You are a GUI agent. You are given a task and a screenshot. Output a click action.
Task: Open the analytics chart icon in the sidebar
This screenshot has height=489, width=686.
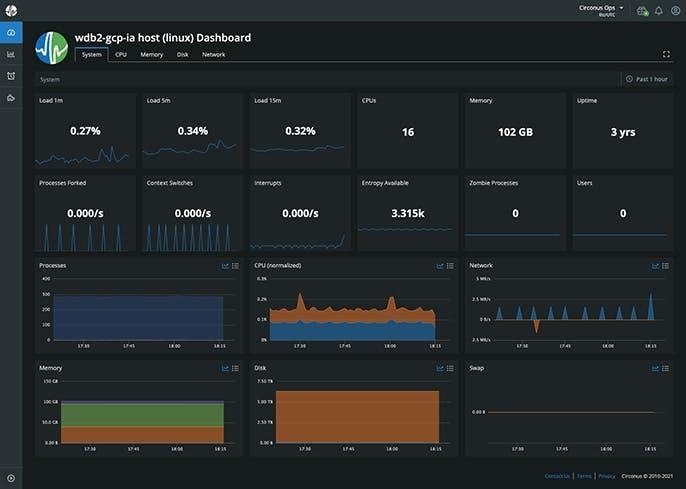point(11,54)
